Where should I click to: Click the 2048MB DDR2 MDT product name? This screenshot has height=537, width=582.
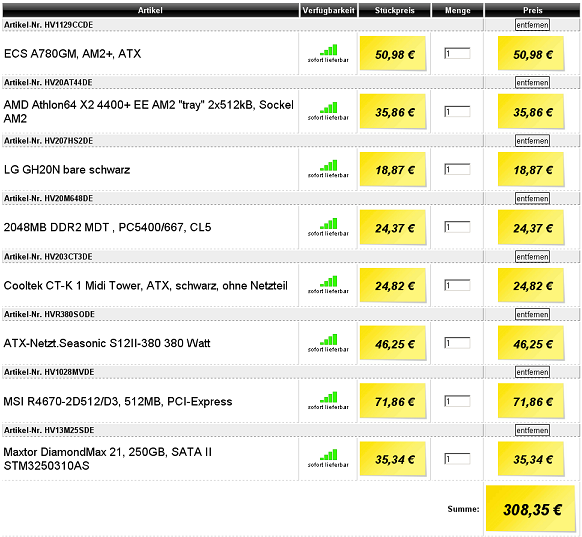tap(107, 227)
